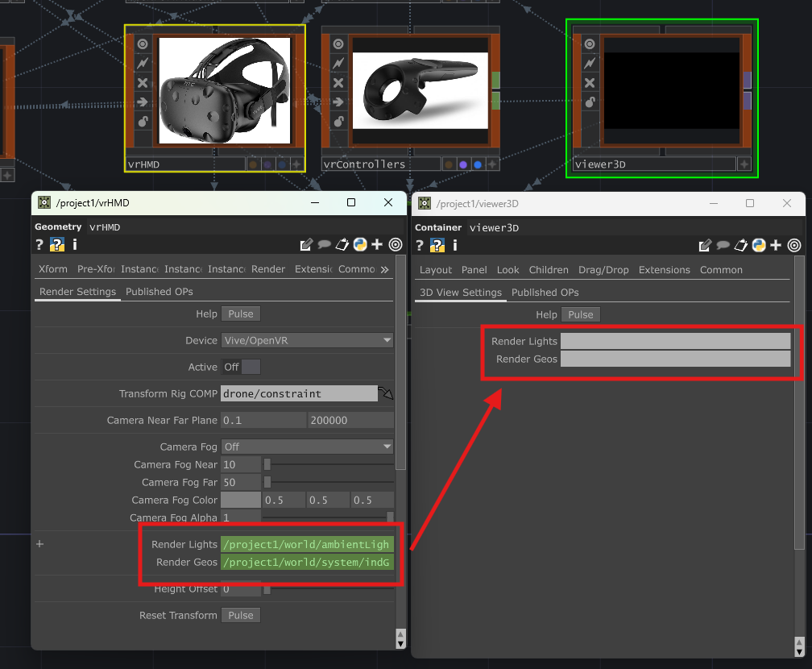Show operator info icon in vrHMD window

click(x=75, y=244)
